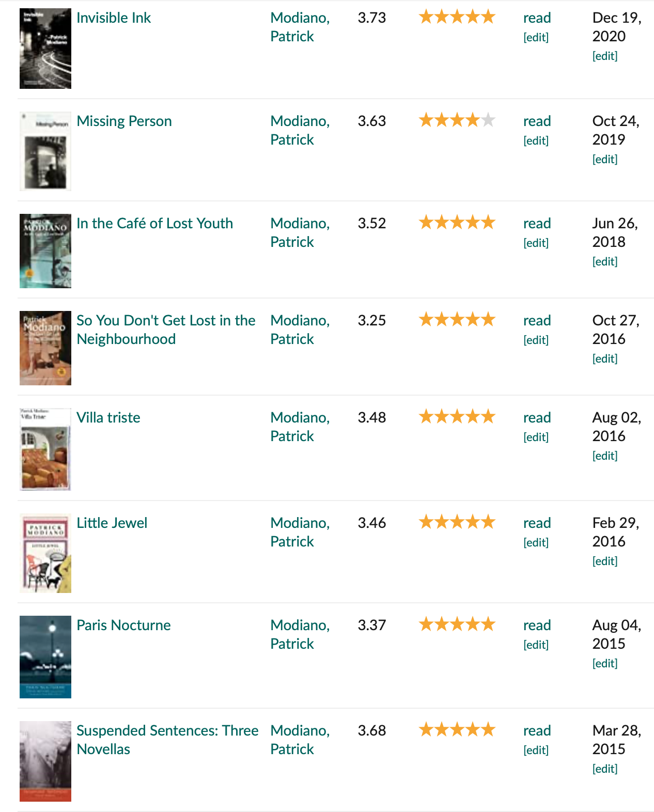
Task: Click author Modiano, Patrick beside Invisible Ink
Action: [300, 27]
